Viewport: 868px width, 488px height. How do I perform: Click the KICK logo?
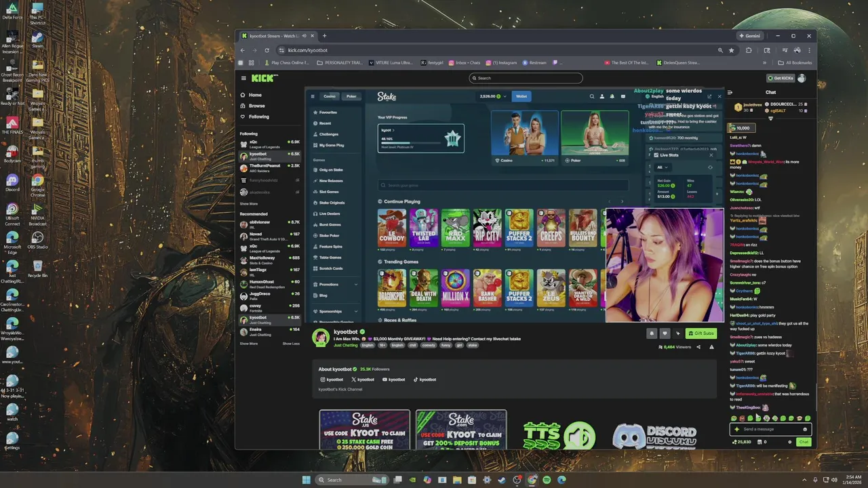pos(264,78)
